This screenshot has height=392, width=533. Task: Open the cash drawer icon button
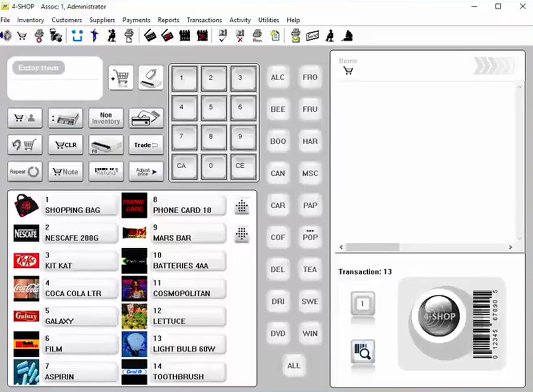click(106, 145)
